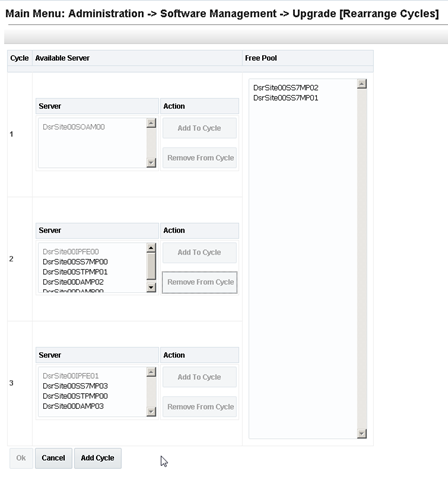Select DsrSite00SS7MP02 in the Free Pool
The height and width of the screenshot is (486, 448).
click(x=286, y=88)
